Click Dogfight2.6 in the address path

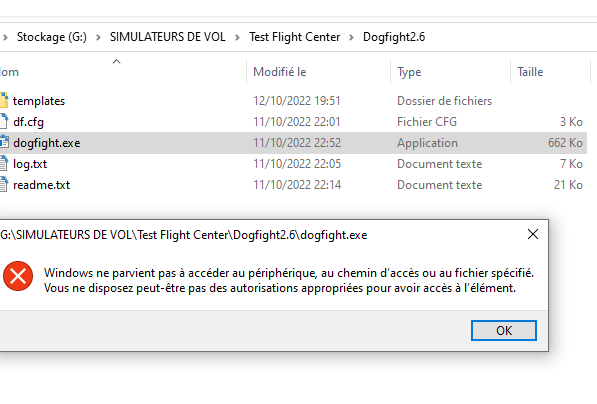coord(394,37)
